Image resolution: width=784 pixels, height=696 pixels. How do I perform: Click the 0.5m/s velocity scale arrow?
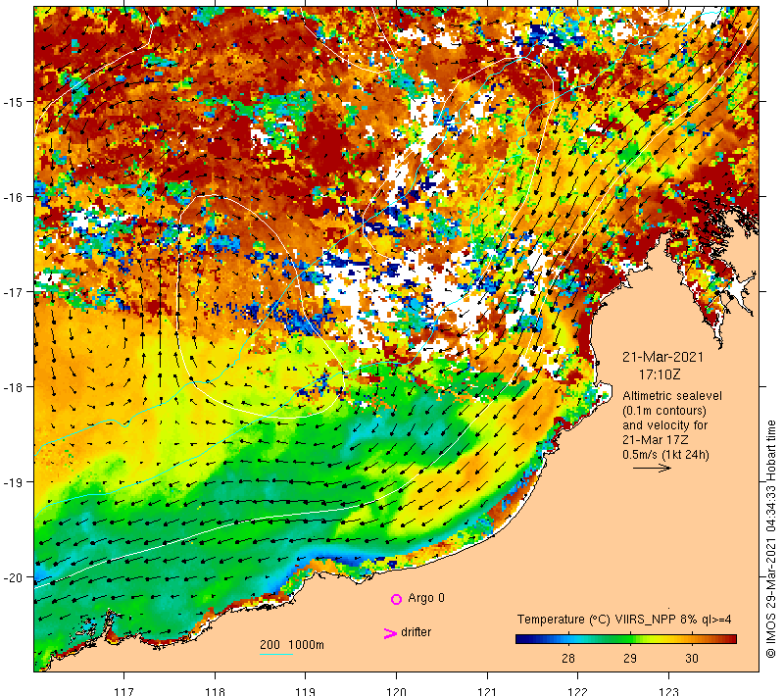point(652,468)
